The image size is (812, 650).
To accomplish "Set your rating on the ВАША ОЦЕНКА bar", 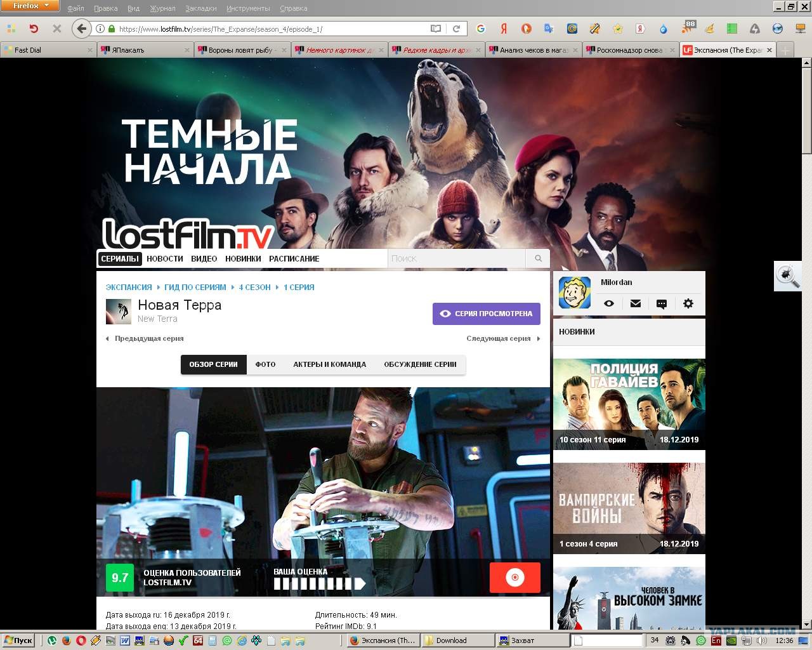I will coord(320,584).
